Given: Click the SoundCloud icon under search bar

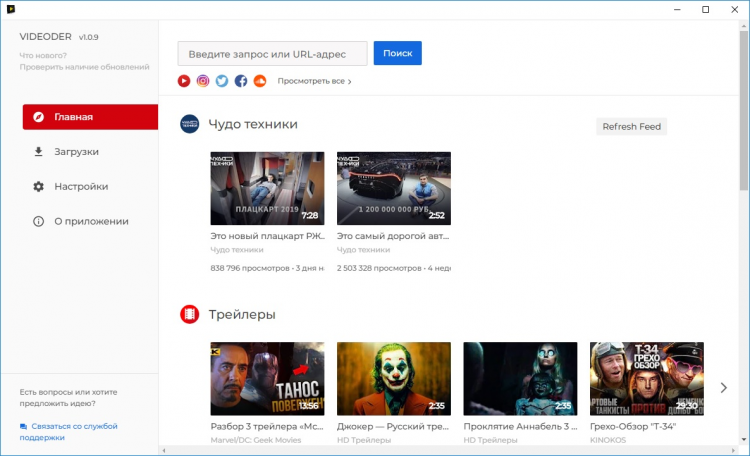Looking at the screenshot, I should tap(260, 81).
